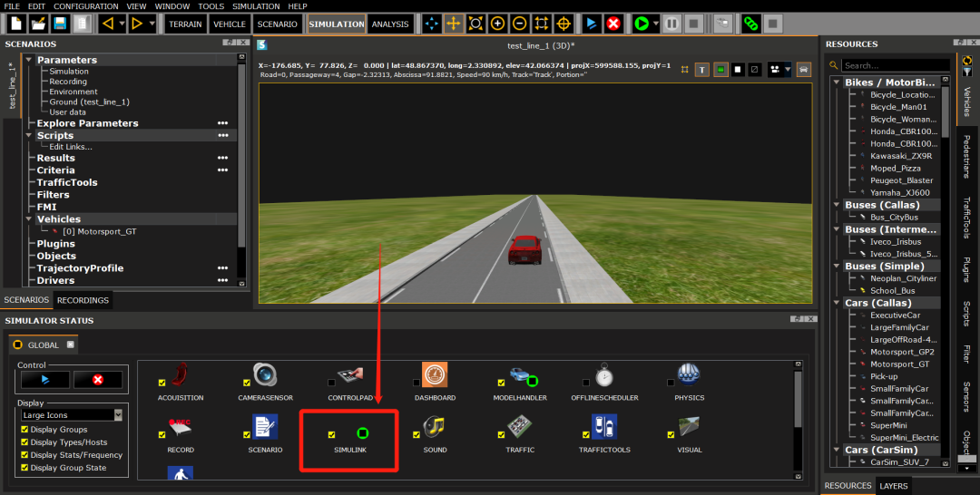Screen dimensions: 980x495
Task: Click the pause button in the top toolbar
Action: 671,24
